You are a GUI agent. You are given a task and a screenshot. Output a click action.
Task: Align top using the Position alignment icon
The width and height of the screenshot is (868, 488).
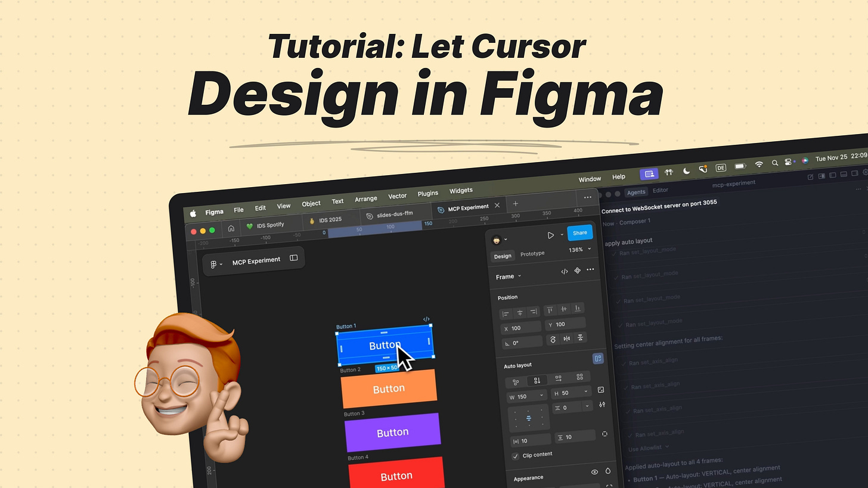pos(550,310)
